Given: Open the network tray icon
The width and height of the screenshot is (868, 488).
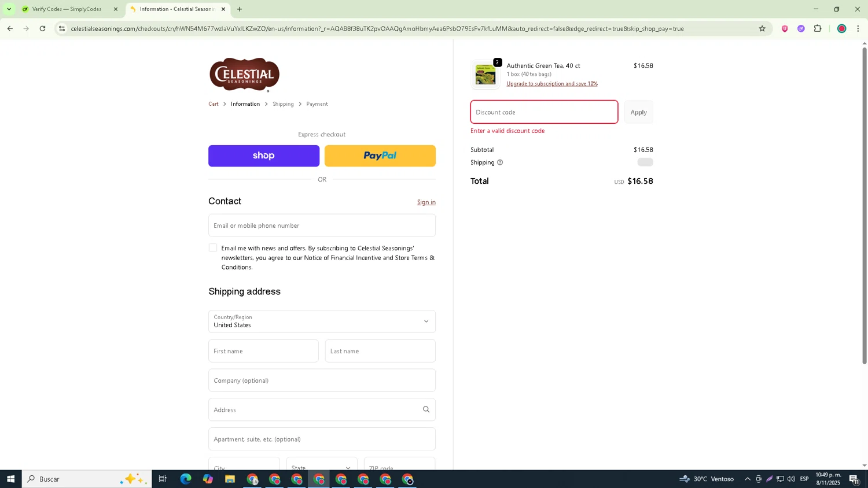Looking at the screenshot, I should 780,479.
